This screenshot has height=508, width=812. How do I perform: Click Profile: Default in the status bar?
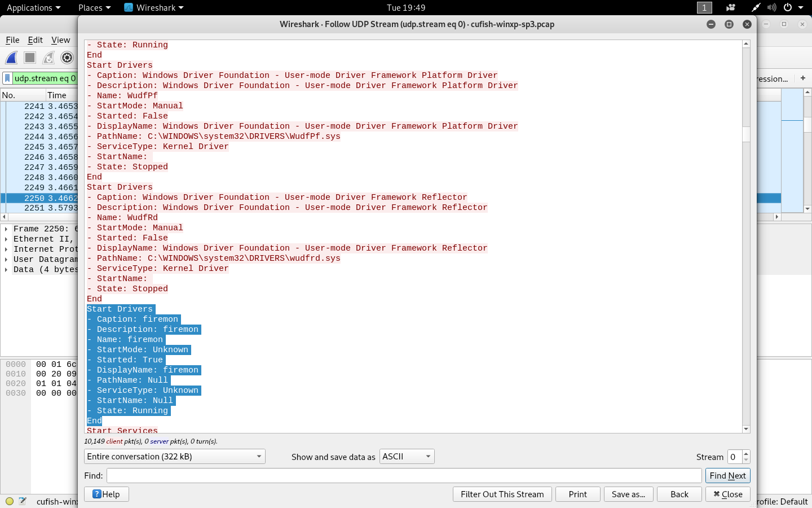(783, 501)
